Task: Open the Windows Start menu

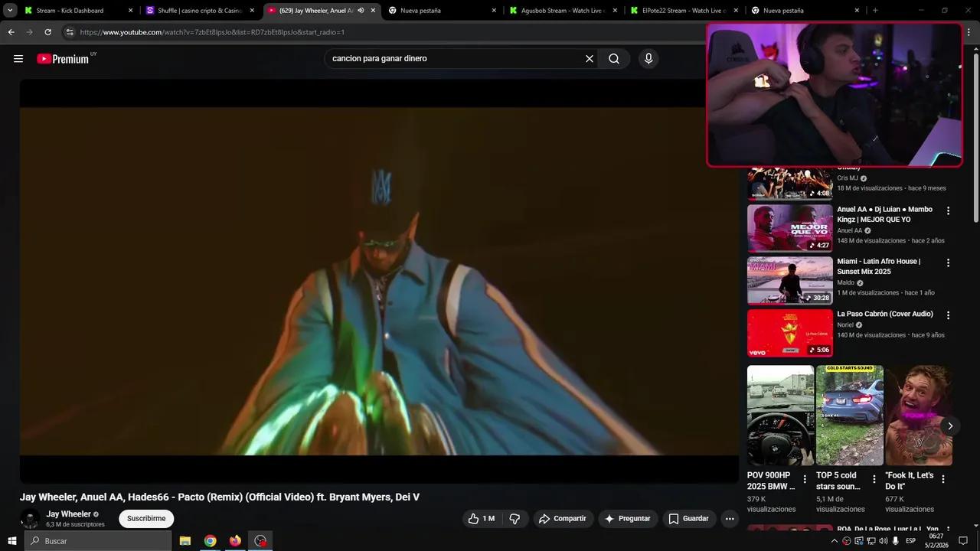Action: pos(11,541)
